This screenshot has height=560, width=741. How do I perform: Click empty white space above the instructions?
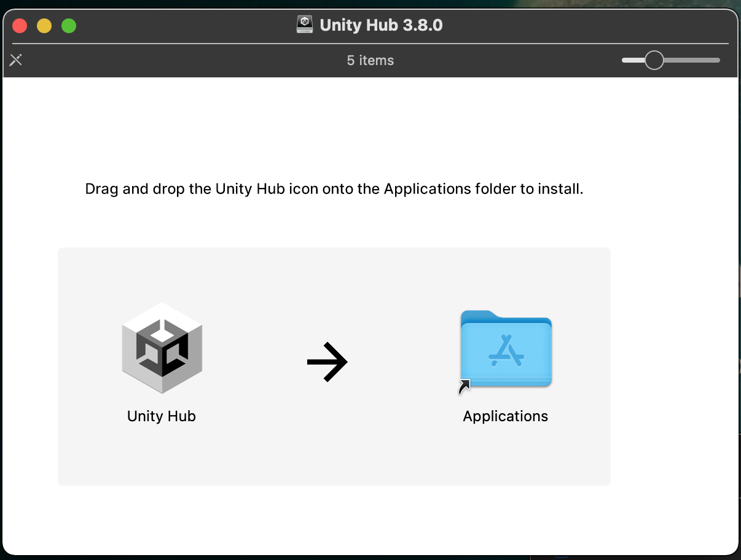click(369, 123)
